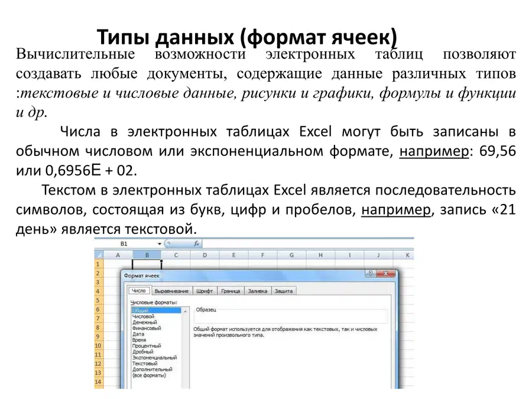Image resolution: width=532 pixels, height=399 pixels.
Task: Click column header K
Action: tap(404, 255)
